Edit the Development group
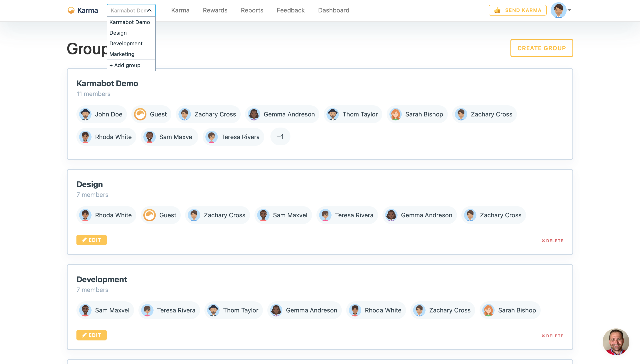Viewport: 640px width, 364px height. (x=92, y=335)
